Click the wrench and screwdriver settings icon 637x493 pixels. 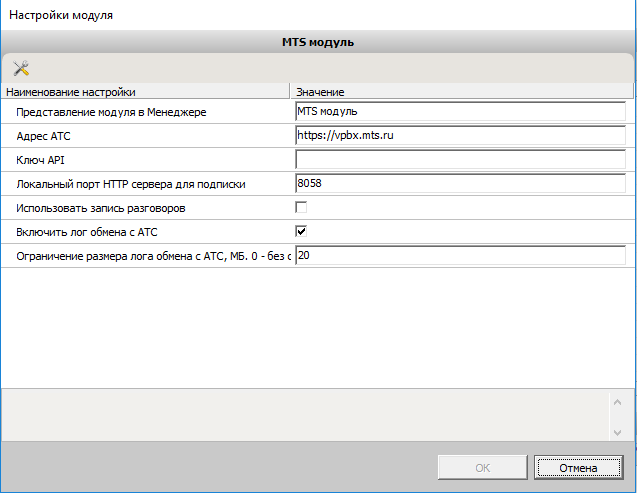click(21, 68)
